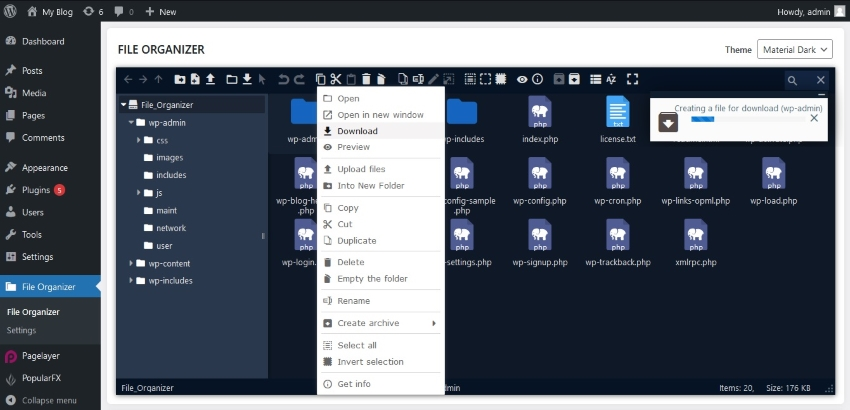The image size is (850, 410).
Task: Choose Open in new window menu entry
Action: [381, 114]
